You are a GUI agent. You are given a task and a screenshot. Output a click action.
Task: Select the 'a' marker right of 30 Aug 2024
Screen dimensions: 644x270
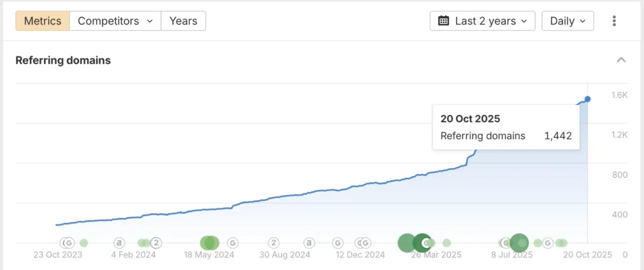pyautogui.click(x=309, y=242)
